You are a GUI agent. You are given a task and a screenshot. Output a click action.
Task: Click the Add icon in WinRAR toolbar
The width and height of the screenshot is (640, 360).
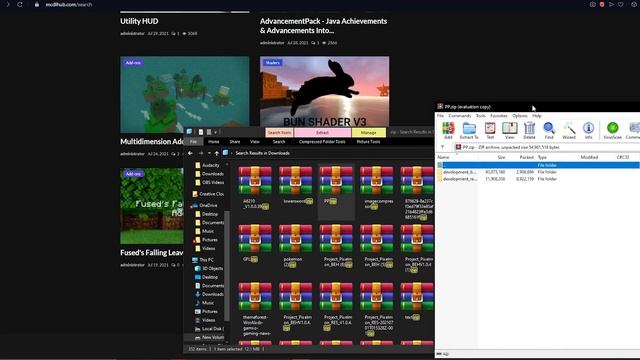pyautogui.click(x=448, y=130)
